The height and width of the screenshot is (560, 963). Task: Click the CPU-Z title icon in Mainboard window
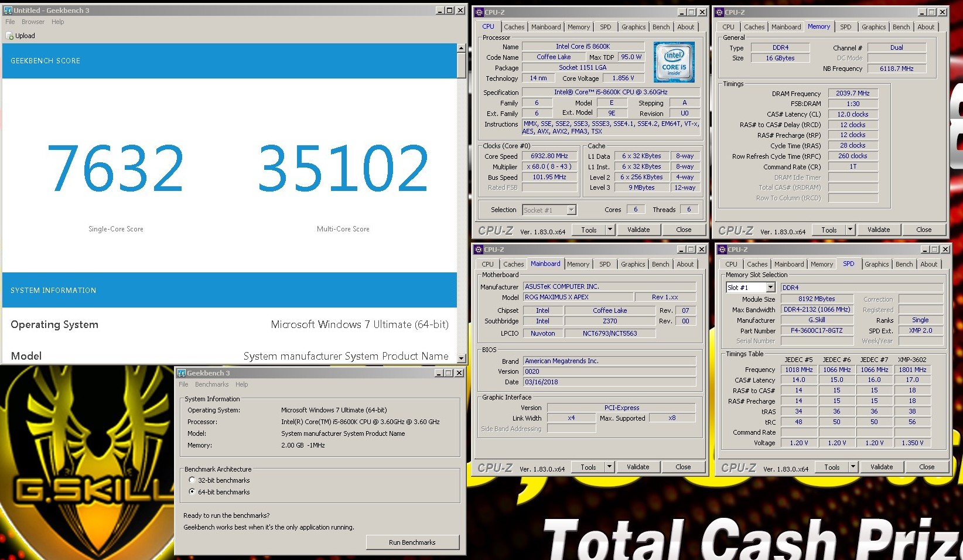point(478,249)
